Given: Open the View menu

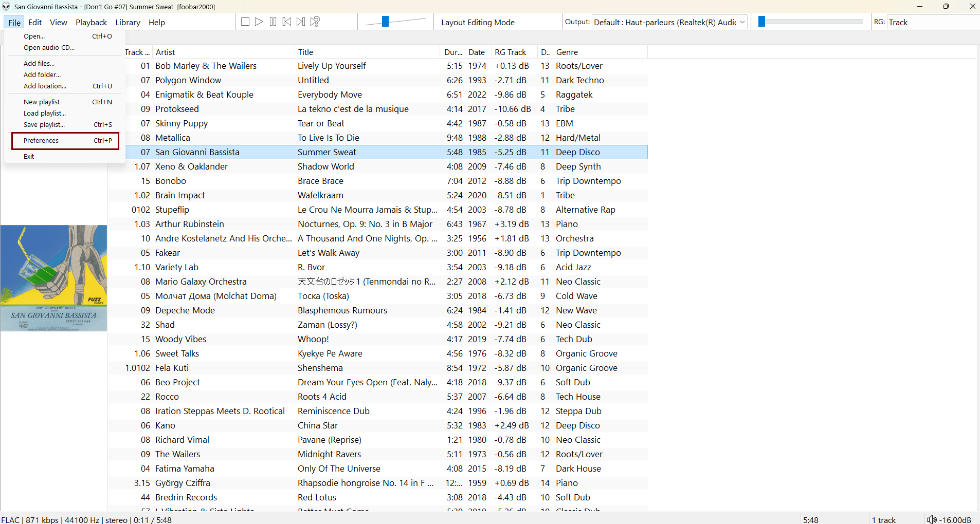Looking at the screenshot, I should pyautogui.click(x=58, y=22).
